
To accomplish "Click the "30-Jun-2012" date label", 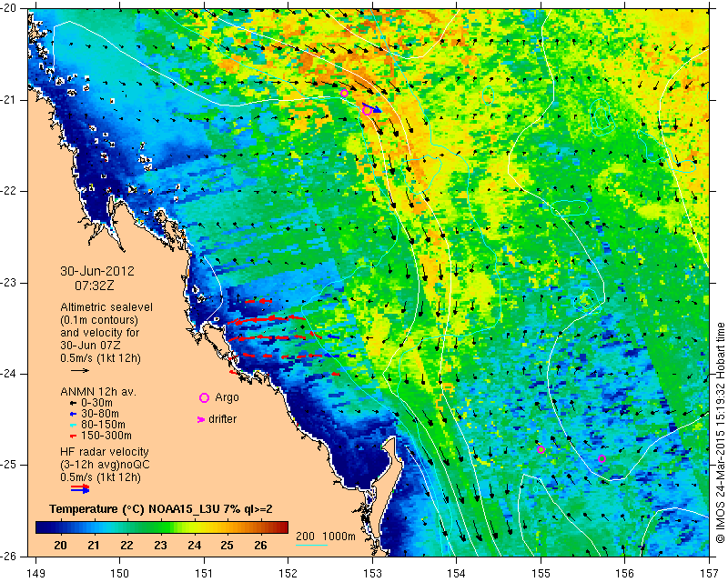I will point(97,271).
